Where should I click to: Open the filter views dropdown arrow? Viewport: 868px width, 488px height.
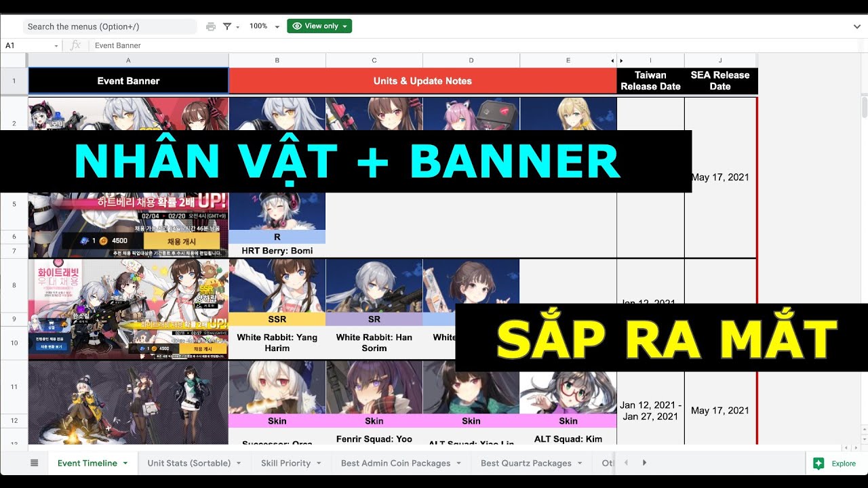pyautogui.click(x=237, y=27)
